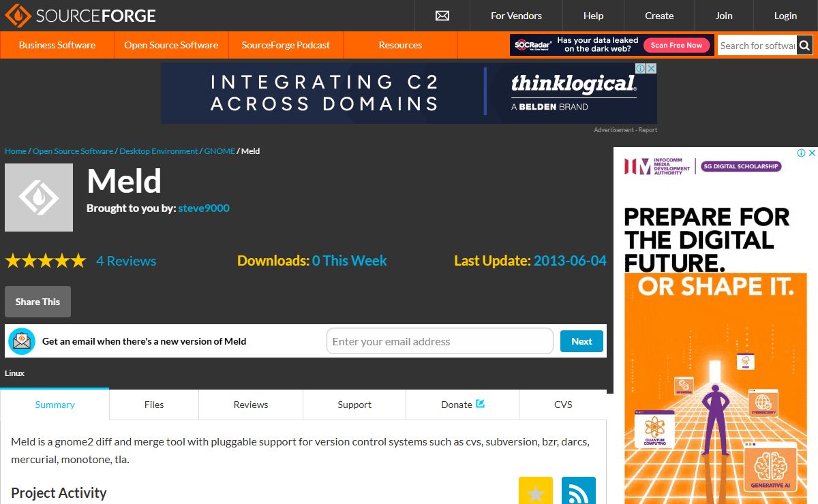Open the Help menu in the header
This screenshot has height=504, width=818.
[593, 16]
